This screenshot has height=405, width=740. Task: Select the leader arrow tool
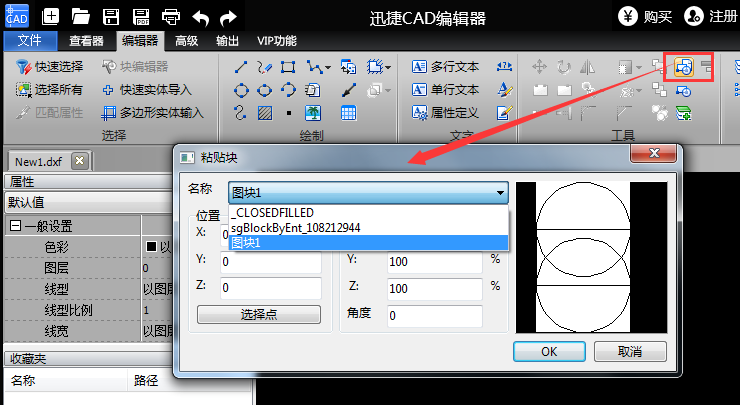point(349,90)
